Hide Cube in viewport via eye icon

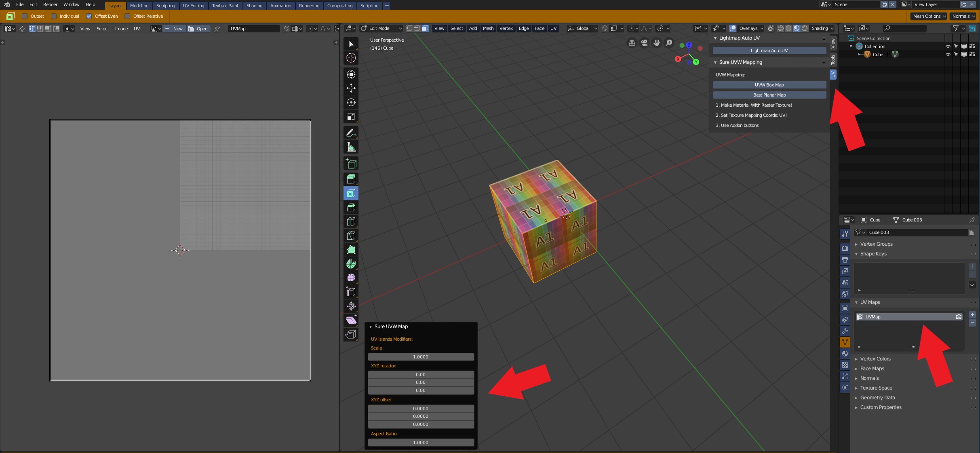[948, 55]
